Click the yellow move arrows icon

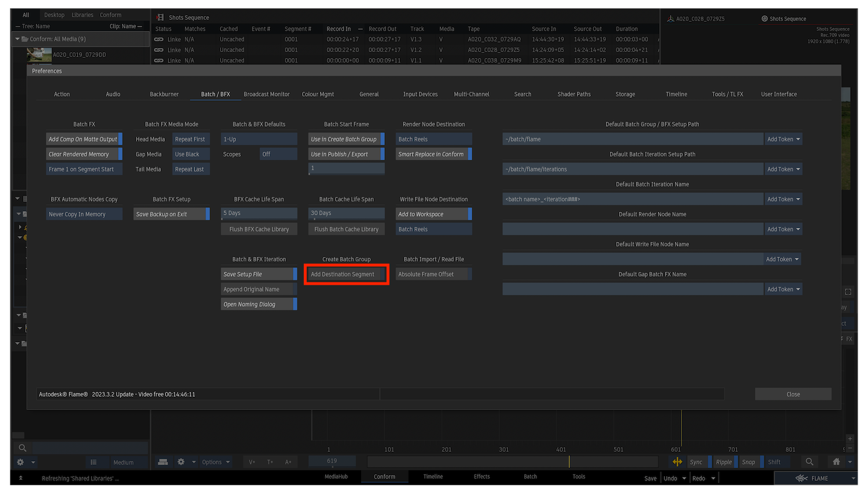(677, 462)
